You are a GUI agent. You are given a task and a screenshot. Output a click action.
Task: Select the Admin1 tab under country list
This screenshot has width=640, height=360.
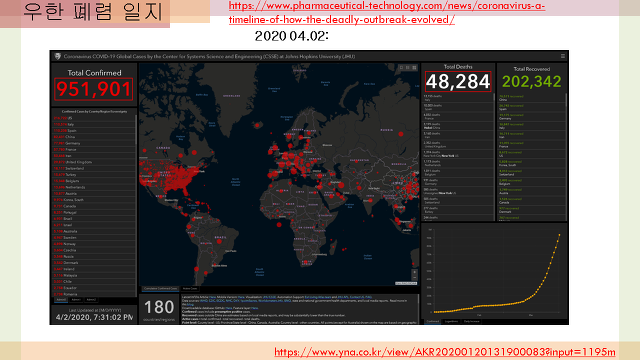[76, 300]
